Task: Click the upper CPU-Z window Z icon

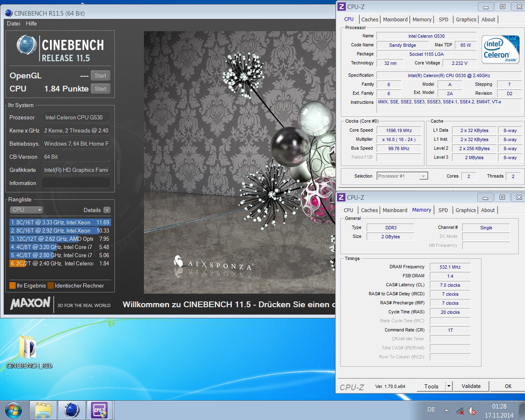Action: tap(342, 7)
